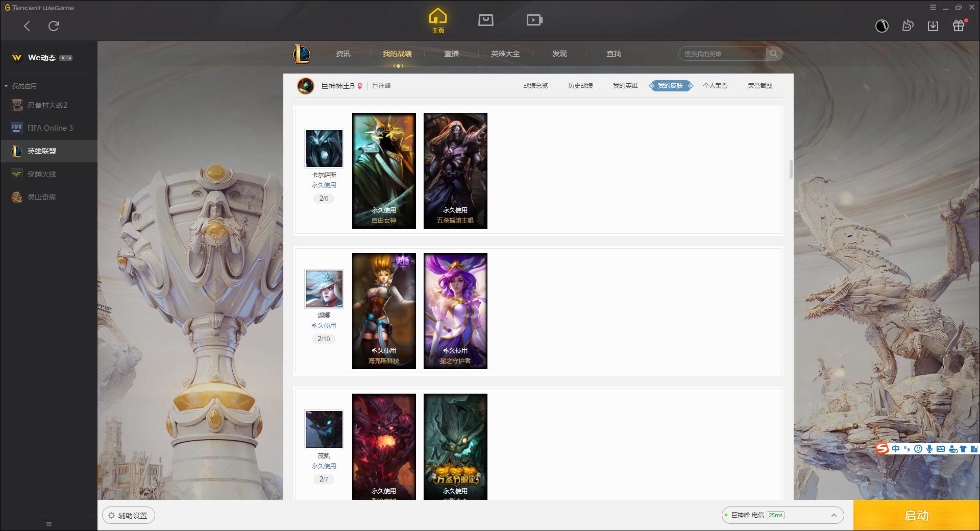Switch to the 资讯 tab
Viewport: 980px width, 531px height.
tap(343, 54)
